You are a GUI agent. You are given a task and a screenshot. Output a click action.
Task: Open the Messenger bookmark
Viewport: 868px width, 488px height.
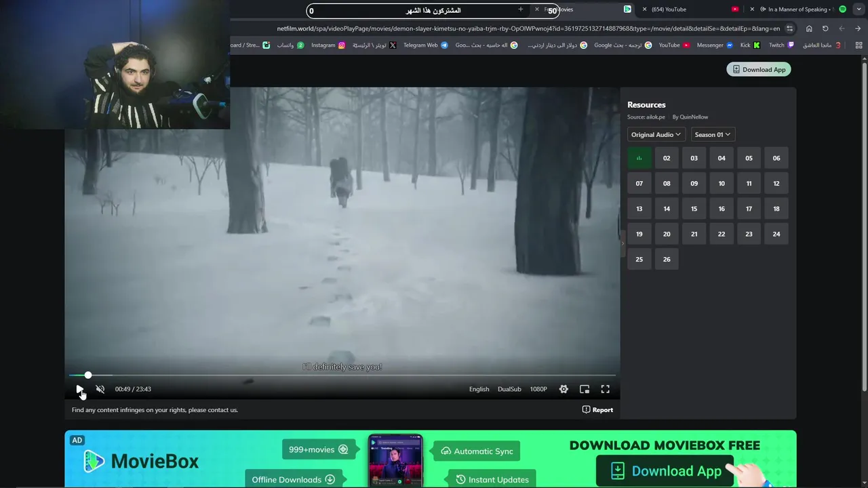click(x=715, y=45)
